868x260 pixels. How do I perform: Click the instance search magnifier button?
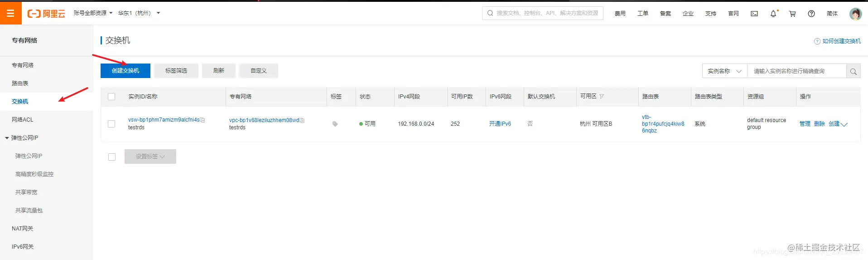click(853, 71)
